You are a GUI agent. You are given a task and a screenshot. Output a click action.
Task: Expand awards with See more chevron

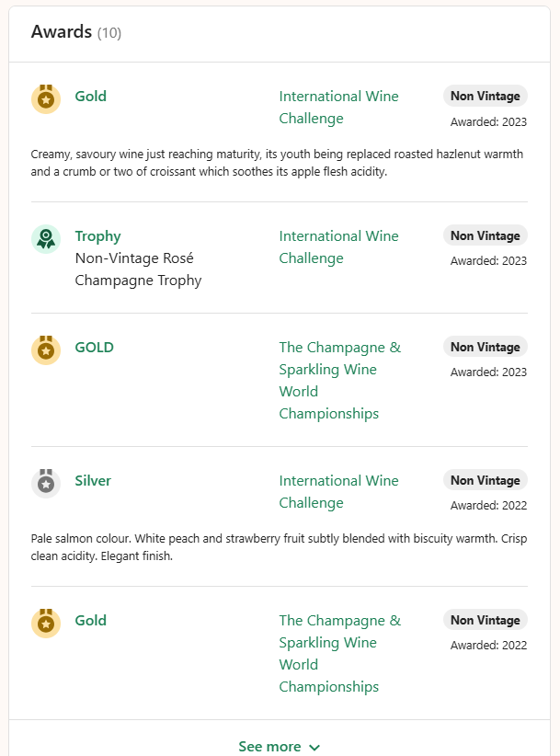coord(314,748)
